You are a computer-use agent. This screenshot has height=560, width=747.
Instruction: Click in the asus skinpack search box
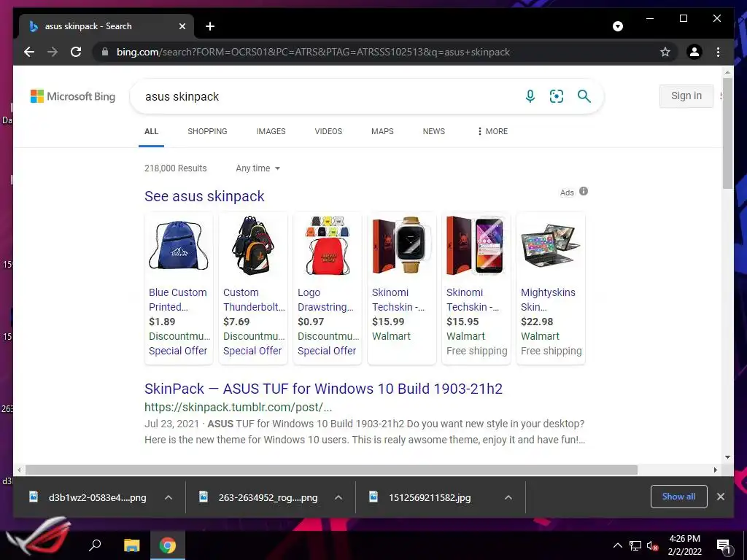(329, 97)
